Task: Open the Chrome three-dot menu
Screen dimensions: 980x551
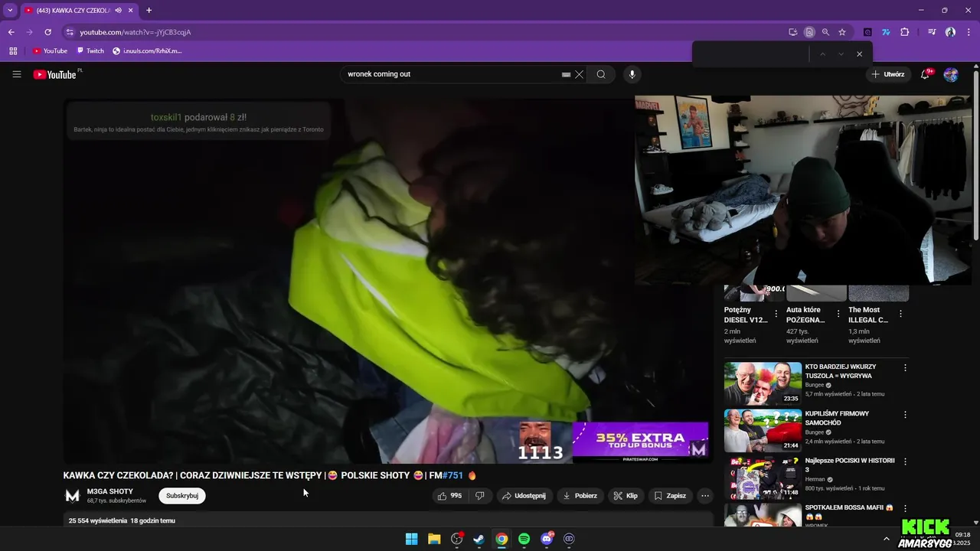Action: point(969,32)
